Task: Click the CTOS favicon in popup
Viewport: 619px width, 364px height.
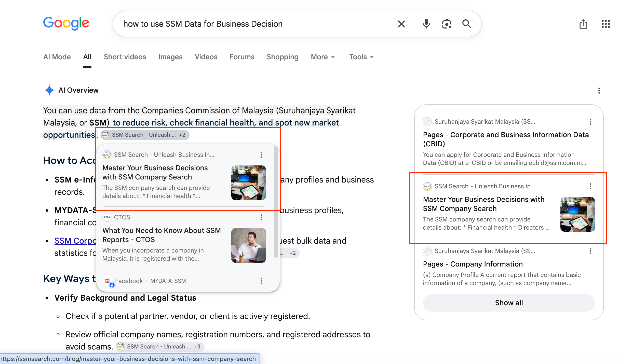Action: (x=107, y=217)
